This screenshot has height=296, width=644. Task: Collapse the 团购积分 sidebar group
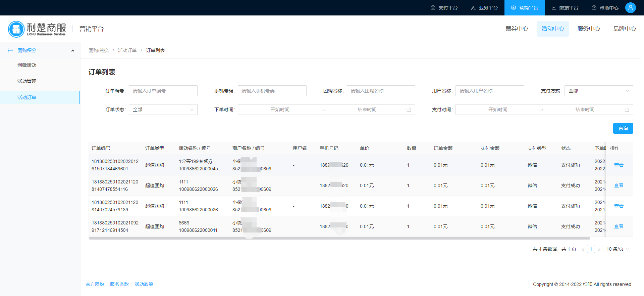73,51
